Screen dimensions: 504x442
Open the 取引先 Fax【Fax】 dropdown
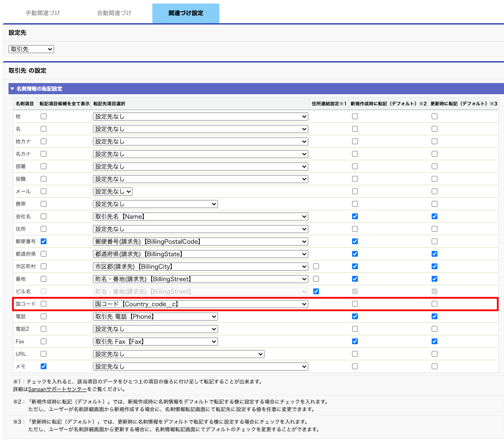(x=155, y=342)
